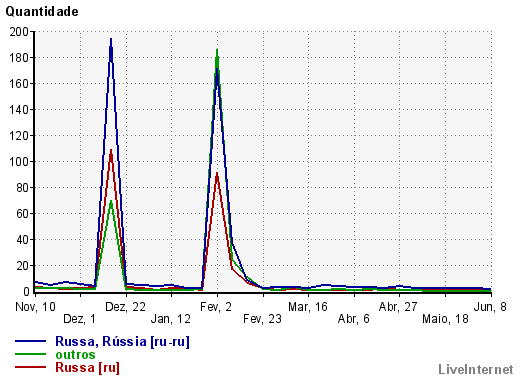Open the LiveInternet watermark link
Screen dimensions: 520x379
(x=476, y=369)
